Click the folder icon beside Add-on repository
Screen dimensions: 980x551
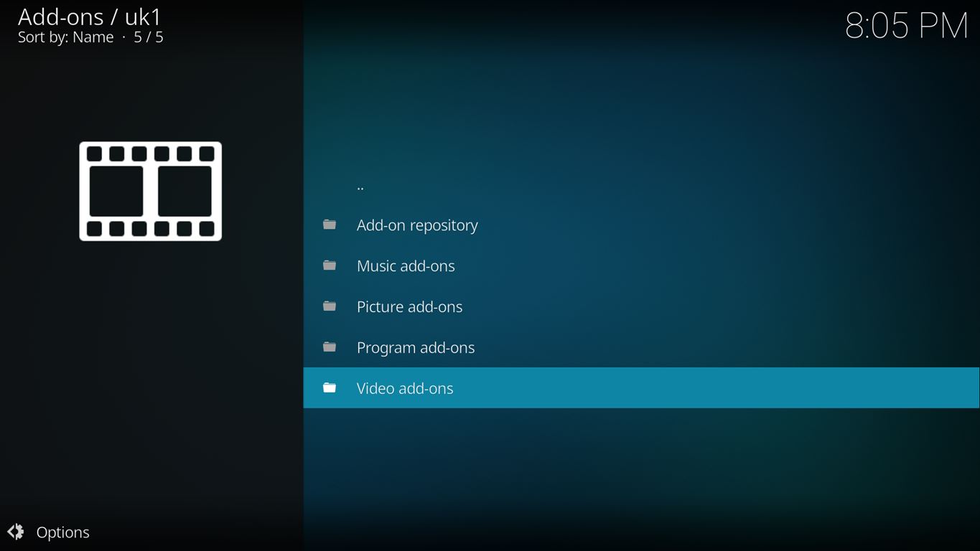pos(330,225)
